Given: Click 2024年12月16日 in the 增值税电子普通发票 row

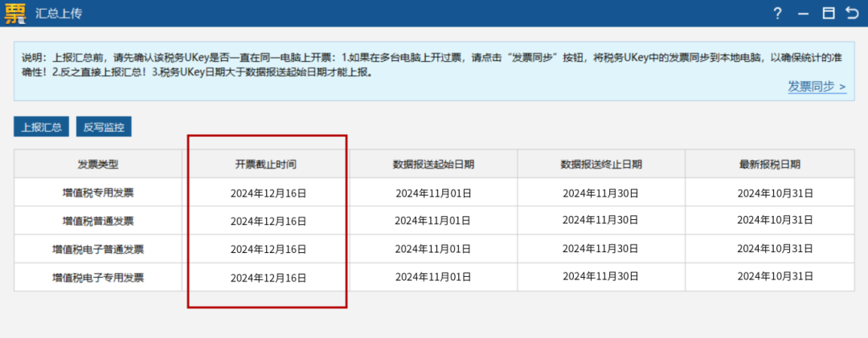Looking at the screenshot, I should (x=268, y=250).
